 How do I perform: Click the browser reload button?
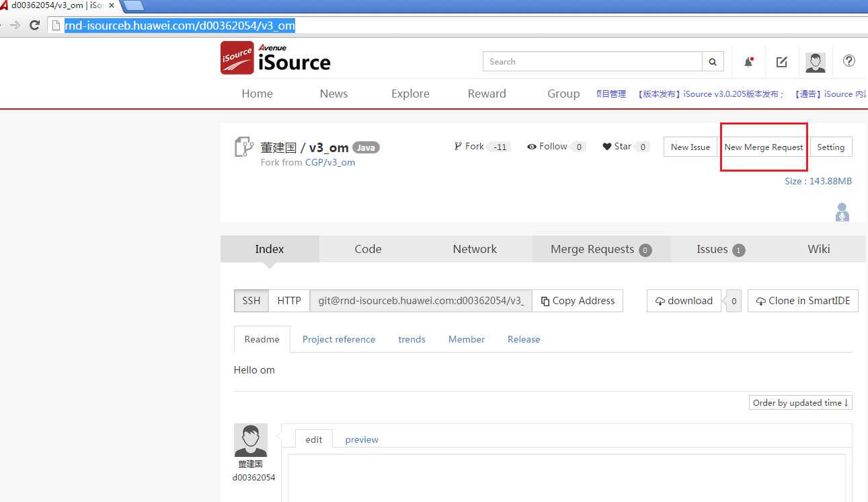34,26
